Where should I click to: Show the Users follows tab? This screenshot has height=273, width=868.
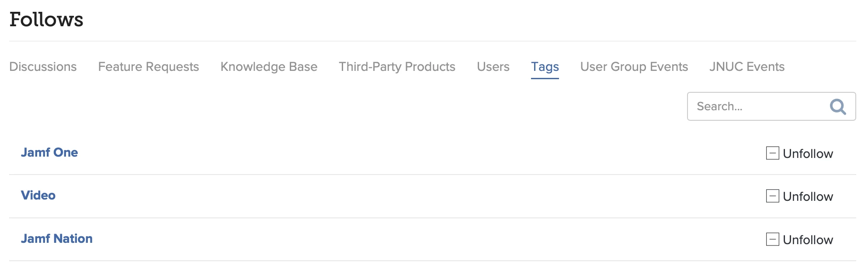point(493,66)
